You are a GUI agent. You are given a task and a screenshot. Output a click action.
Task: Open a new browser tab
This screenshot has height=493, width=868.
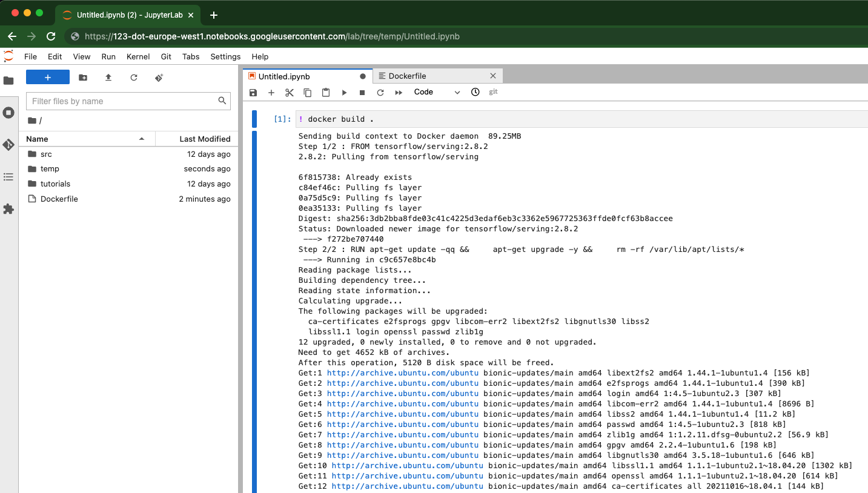click(213, 15)
